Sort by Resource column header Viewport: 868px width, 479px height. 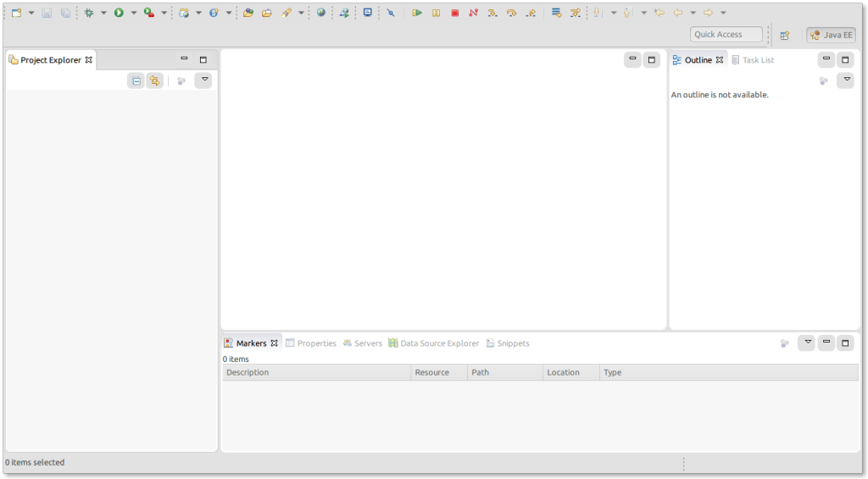tap(440, 372)
